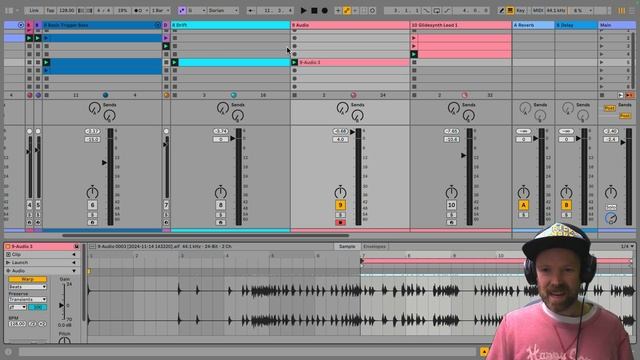
Task: Toggle track activator 8
Action: pyautogui.click(x=220, y=205)
